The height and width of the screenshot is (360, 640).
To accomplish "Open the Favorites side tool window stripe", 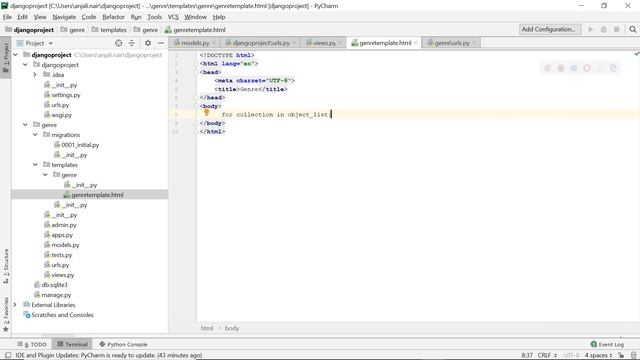I will point(6,314).
